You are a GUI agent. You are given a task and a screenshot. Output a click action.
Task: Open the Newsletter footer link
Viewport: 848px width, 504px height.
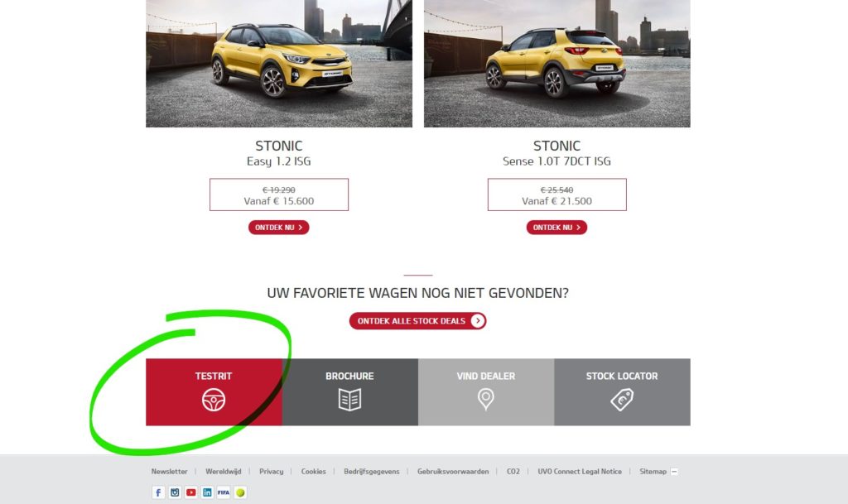pyautogui.click(x=169, y=472)
